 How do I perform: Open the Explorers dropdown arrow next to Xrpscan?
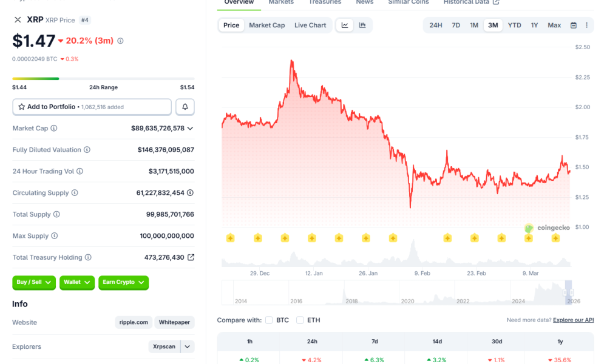pos(188,346)
